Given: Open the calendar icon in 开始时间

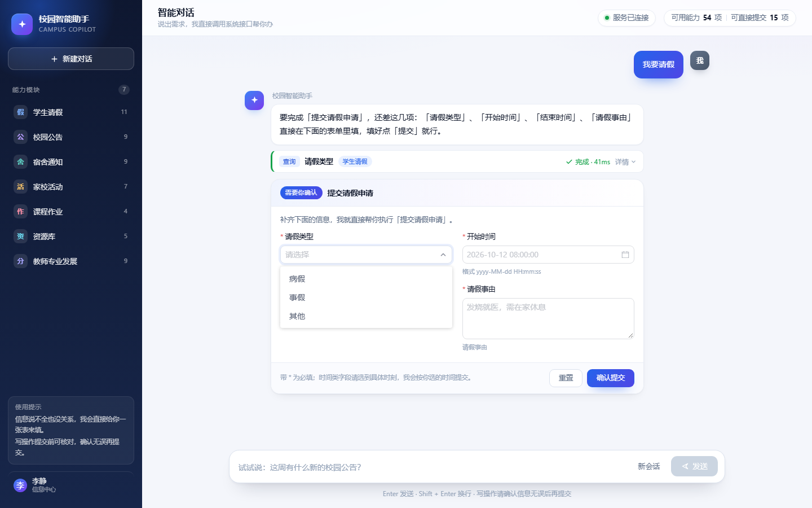Looking at the screenshot, I should click(625, 255).
